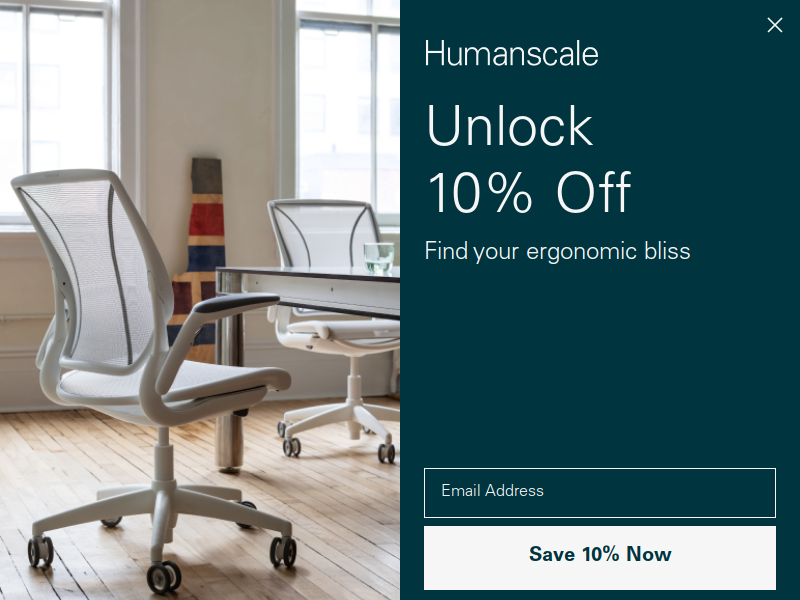
Task: Click the front chair's dark armrest pad
Action: tap(235, 303)
